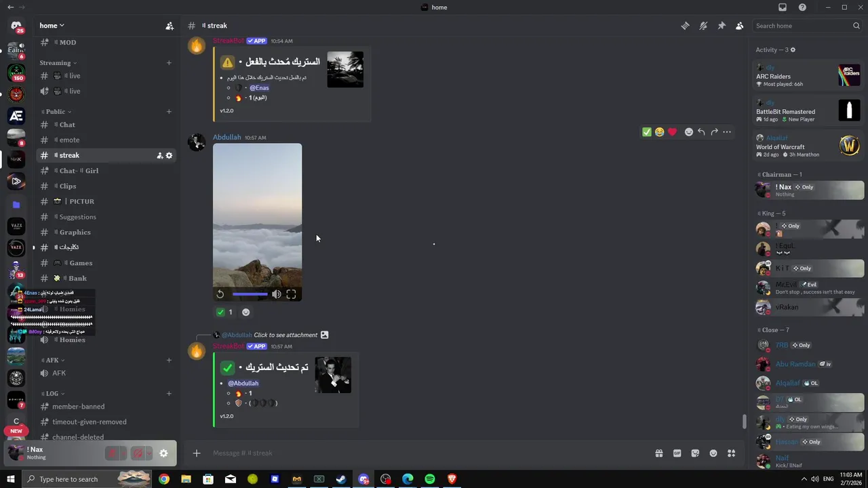The height and width of the screenshot is (488, 868).
Task: Open the Help question mark icon
Action: point(803,7)
